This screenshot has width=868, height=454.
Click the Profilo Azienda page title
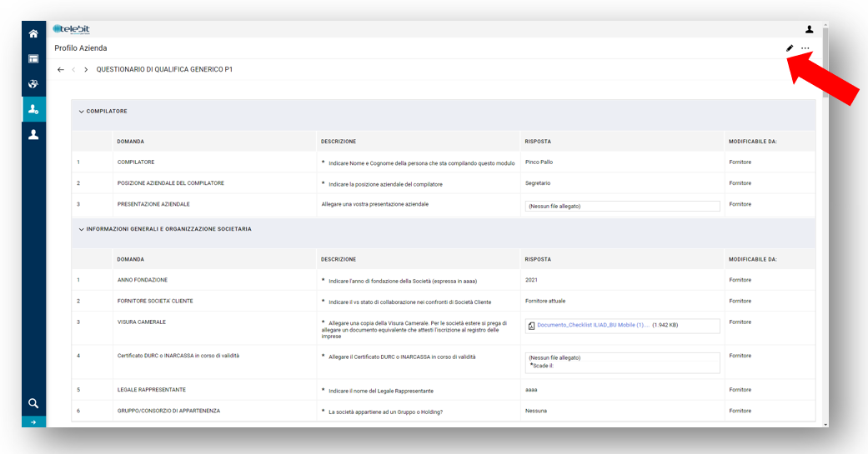click(81, 48)
